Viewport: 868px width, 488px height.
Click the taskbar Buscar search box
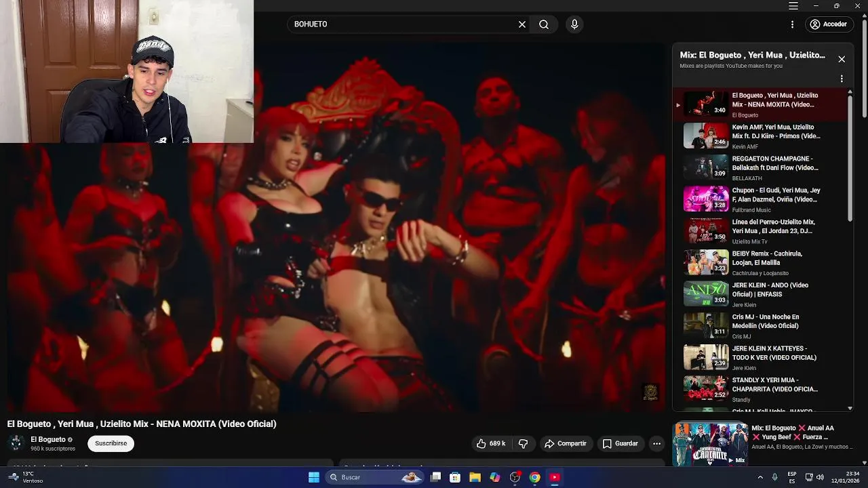(x=374, y=477)
